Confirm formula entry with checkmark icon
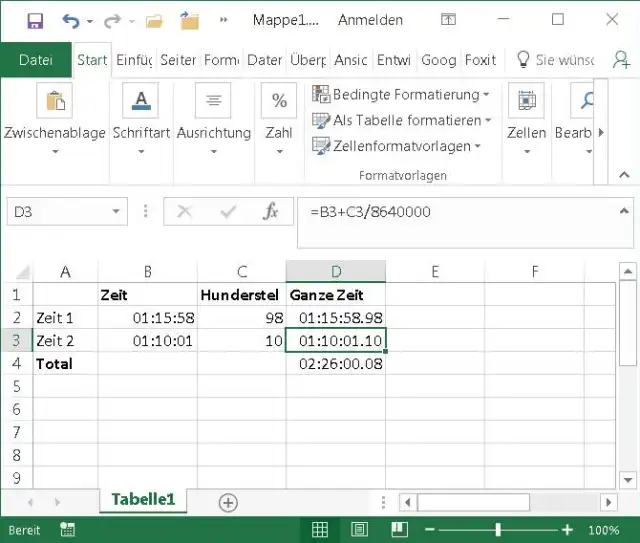This screenshot has height=543, width=640. point(228,211)
